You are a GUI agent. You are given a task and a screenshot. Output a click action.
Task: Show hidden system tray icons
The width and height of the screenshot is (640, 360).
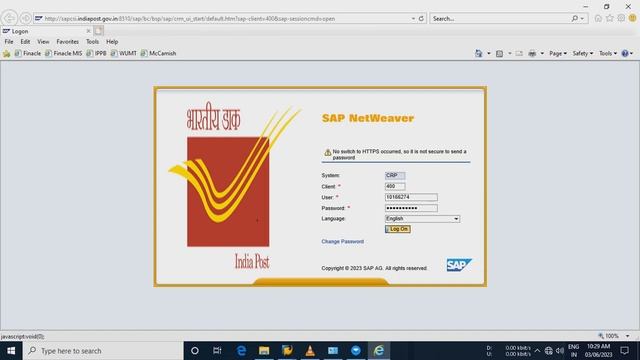pyautogui.click(x=537, y=351)
